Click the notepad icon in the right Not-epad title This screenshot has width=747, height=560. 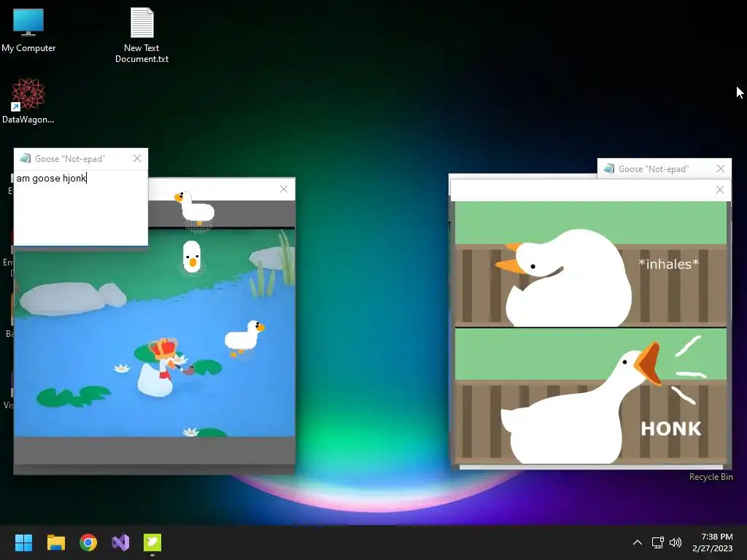coord(609,168)
